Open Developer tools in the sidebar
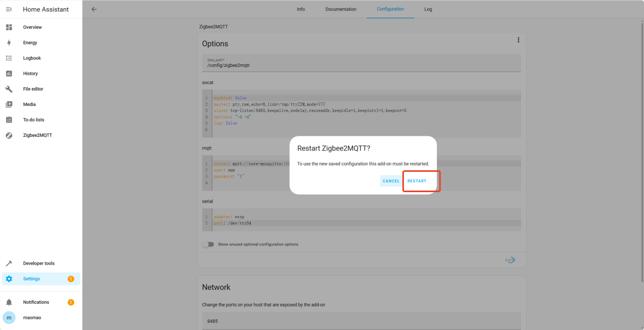 41,263
